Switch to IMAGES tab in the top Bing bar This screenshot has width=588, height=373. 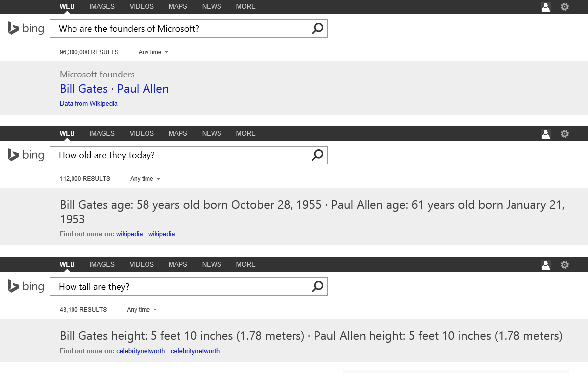102,7
